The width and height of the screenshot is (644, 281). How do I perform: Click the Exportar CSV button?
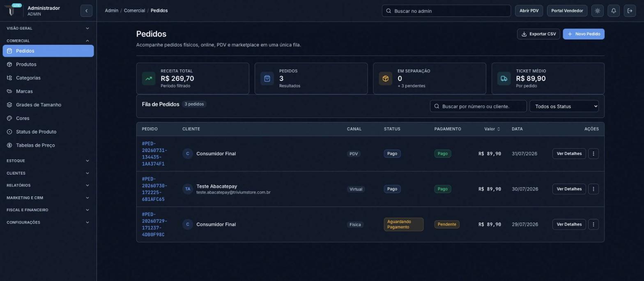pos(538,34)
